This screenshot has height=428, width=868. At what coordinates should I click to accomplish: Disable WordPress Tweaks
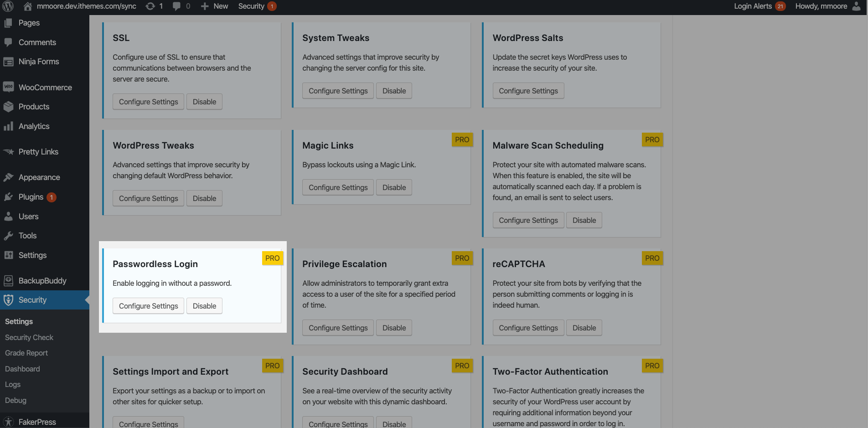204,198
